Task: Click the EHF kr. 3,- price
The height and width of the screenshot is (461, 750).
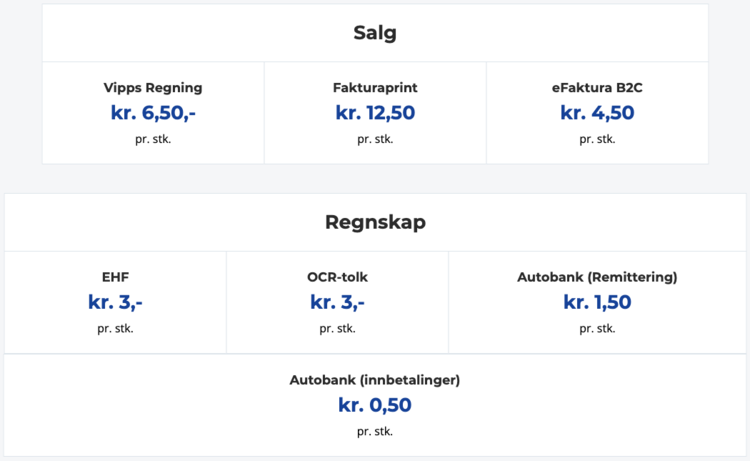Action: click(x=115, y=302)
